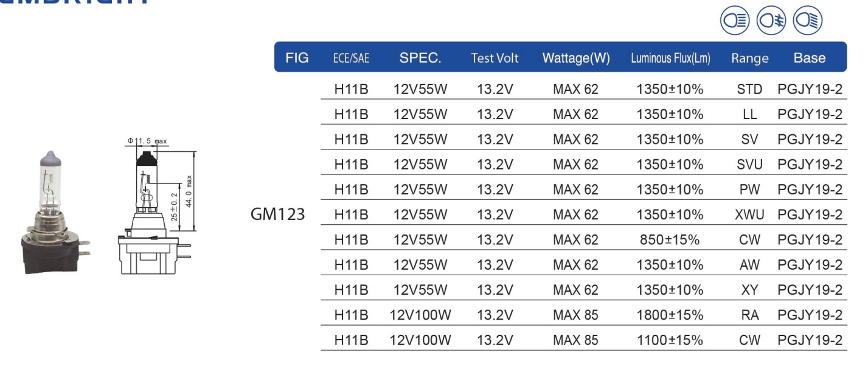The image size is (868, 367).
Task: Select the XWU range cell
Action: (x=749, y=214)
